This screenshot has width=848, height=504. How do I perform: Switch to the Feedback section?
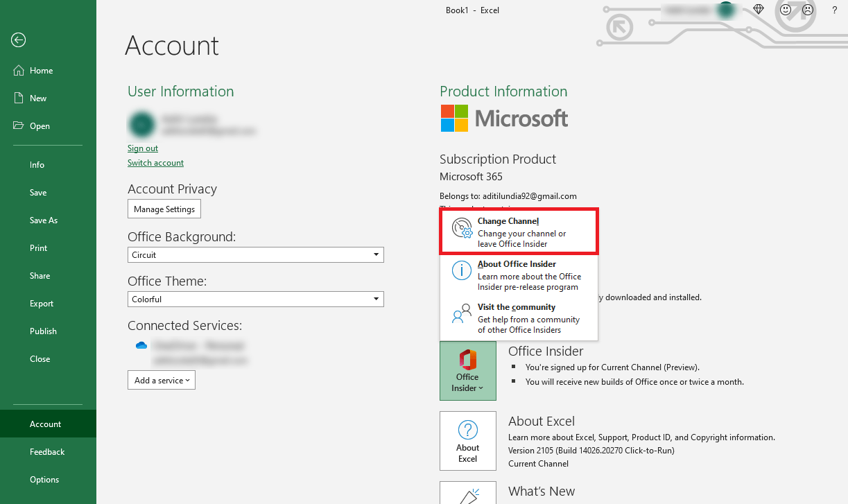[x=46, y=451]
